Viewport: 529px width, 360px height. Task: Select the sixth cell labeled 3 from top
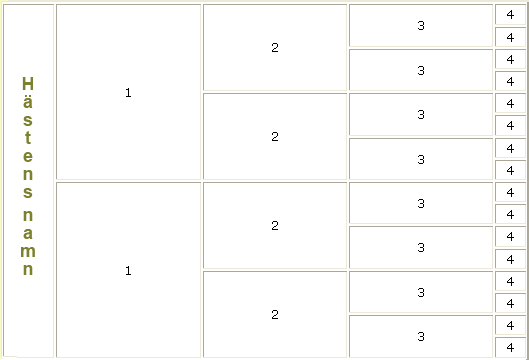click(421, 248)
